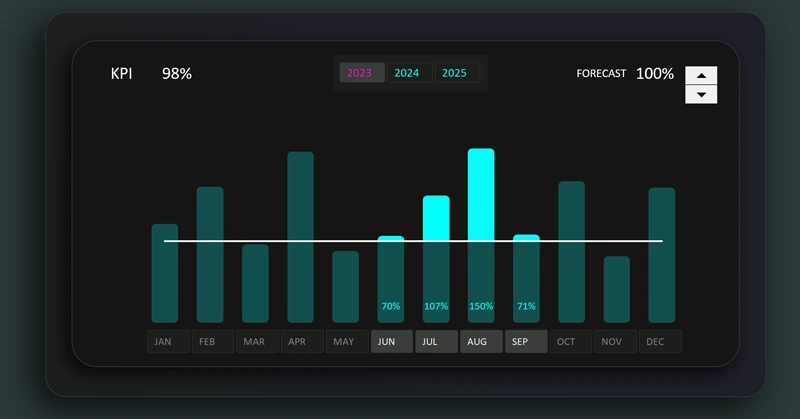
Task: Click the tallest bright cyan August bar
Action: pos(481,190)
